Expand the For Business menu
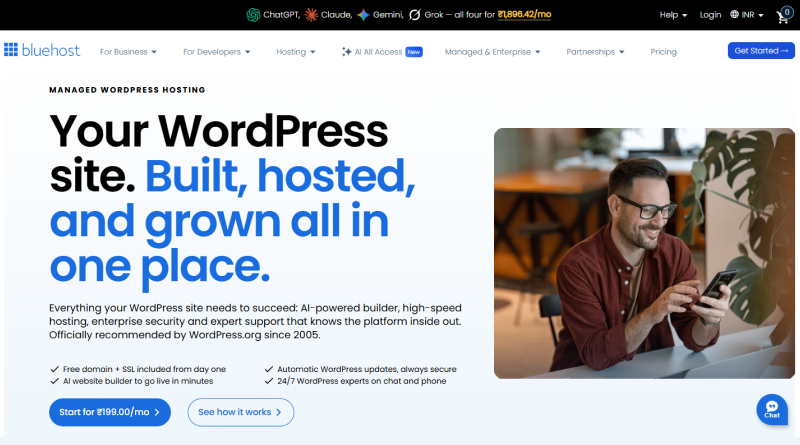The image size is (800, 445). tap(128, 52)
